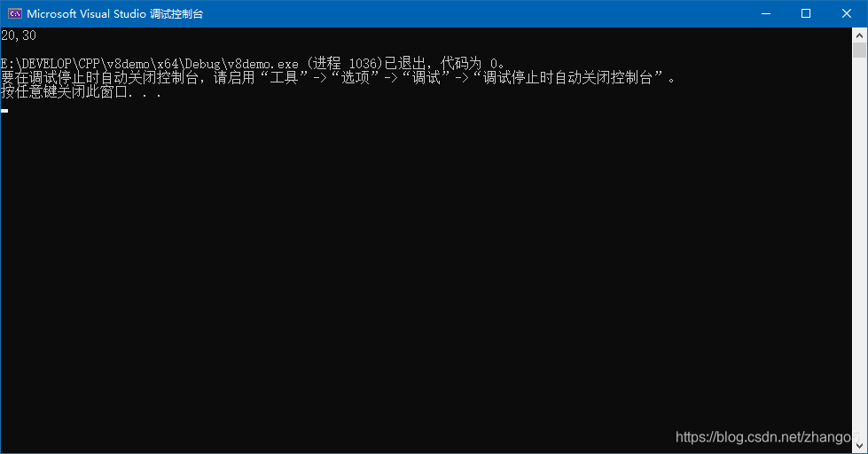Click the blinking console cursor
The width and height of the screenshot is (868, 454).
pyautogui.click(x=4, y=111)
